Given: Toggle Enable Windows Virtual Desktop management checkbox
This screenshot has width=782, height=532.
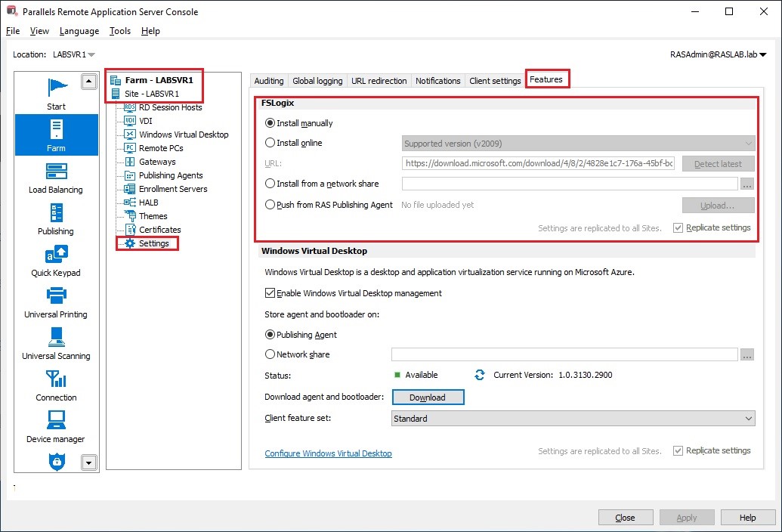Looking at the screenshot, I should [x=270, y=293].
